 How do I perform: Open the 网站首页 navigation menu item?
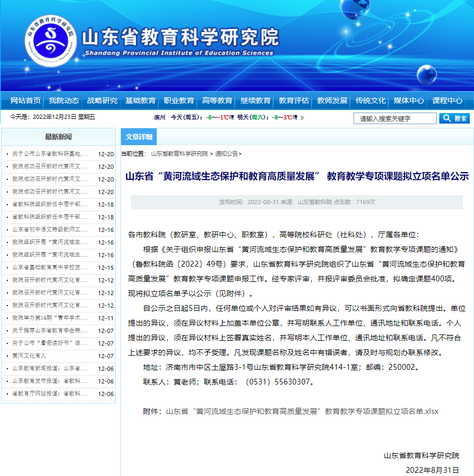[25, 100]
